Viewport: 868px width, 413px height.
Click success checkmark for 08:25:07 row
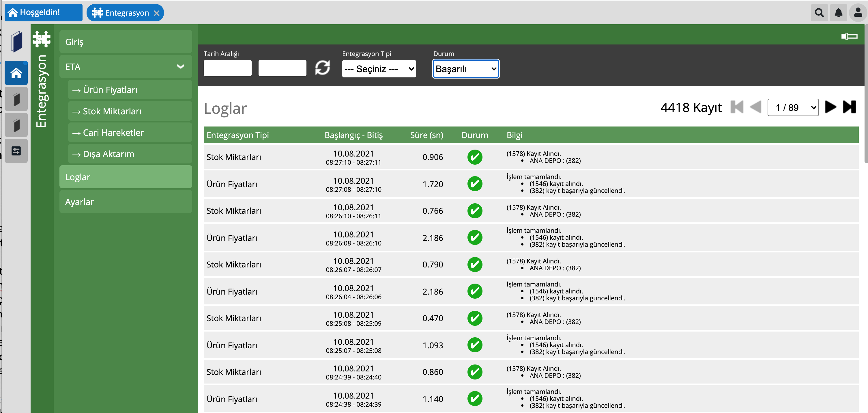coord(475,345)
